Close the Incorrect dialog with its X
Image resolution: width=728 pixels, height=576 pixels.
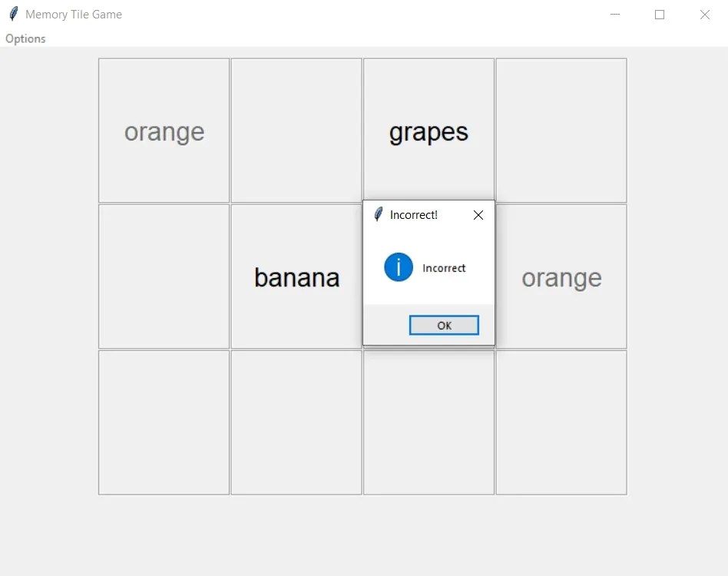coord(478,215)
